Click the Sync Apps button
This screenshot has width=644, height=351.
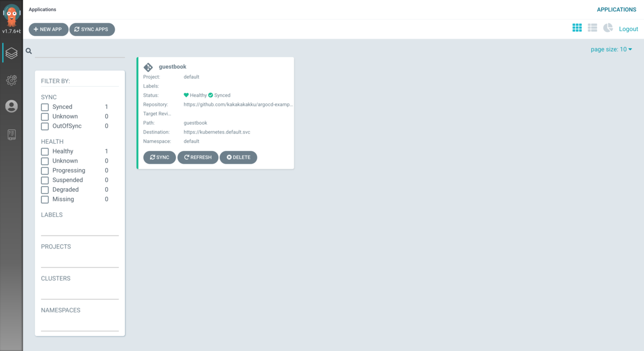coord(92,30)
